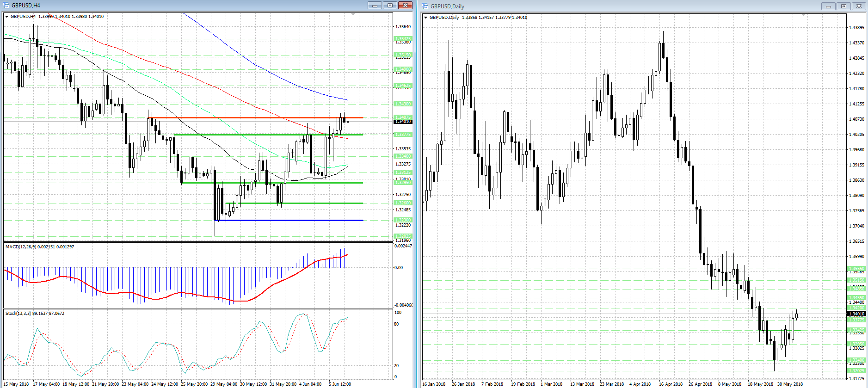Screen dimensions: 868x388
Task: Click the chart shift marker on Daily chart
Action: click(x=803, y=15)
